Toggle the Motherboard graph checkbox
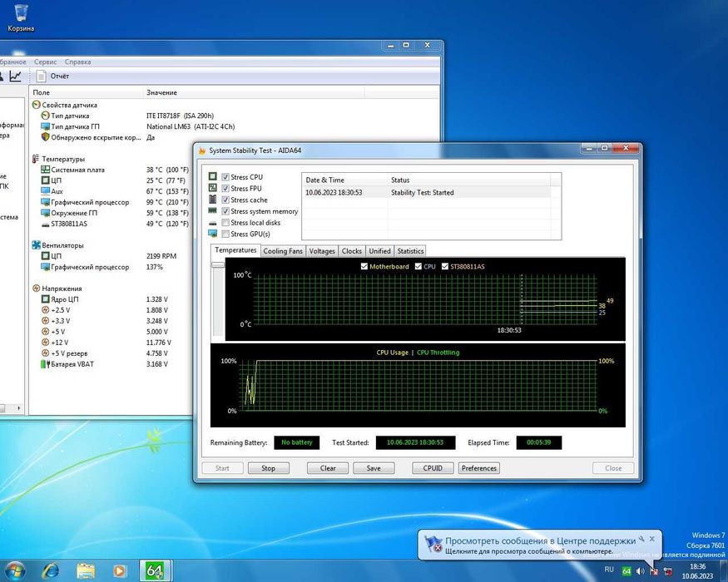 point(364,266)
